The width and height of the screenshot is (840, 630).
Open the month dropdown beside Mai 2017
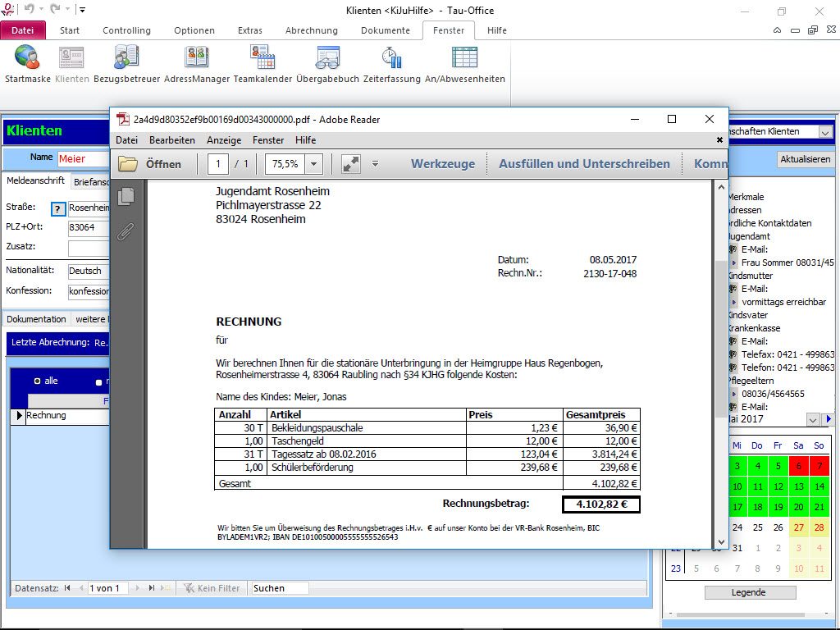point(812,420)
